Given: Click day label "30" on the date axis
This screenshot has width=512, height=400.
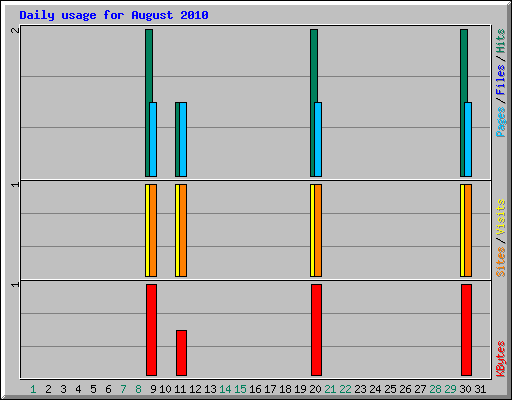Looking at the screenshot, I should (x=465, y=389).
